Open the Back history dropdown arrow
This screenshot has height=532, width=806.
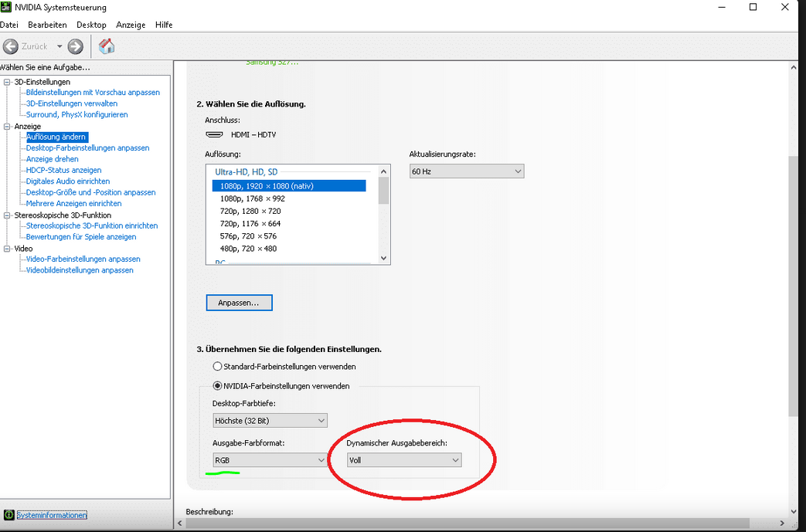tap(59, 47)
